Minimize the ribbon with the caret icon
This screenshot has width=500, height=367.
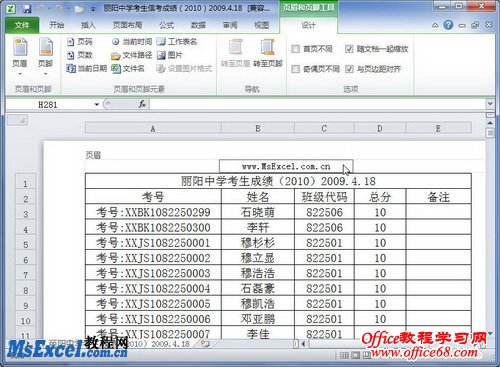tap(435, 25)
